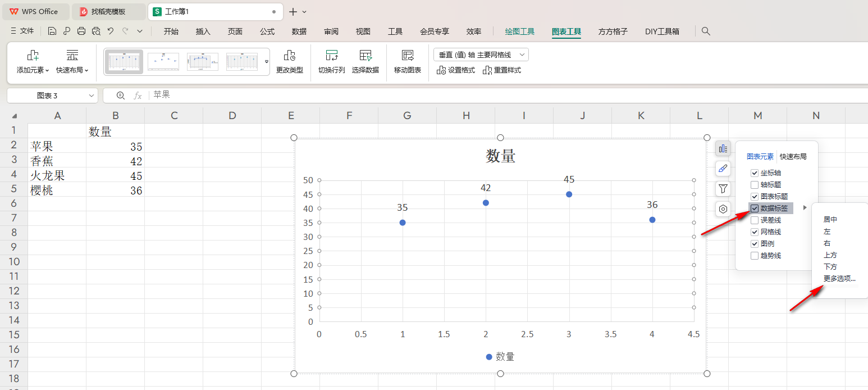Click the chart title 数量
The image size is (868, 390).
coord(501,156)
